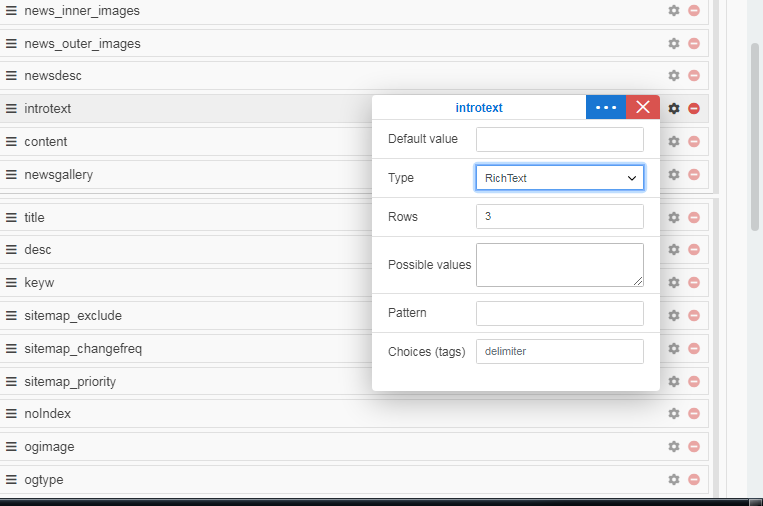Image resolution: width=763 pixels, height=506 pixels.
Task: Close the introtext settings popup
Action: click(x=643, y=107)
